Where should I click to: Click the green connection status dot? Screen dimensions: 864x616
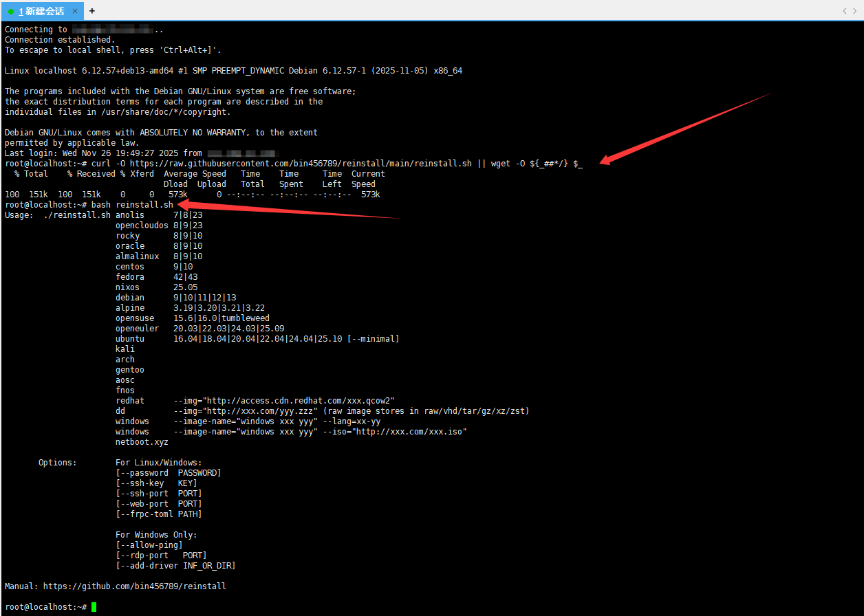tap(11, 12)
